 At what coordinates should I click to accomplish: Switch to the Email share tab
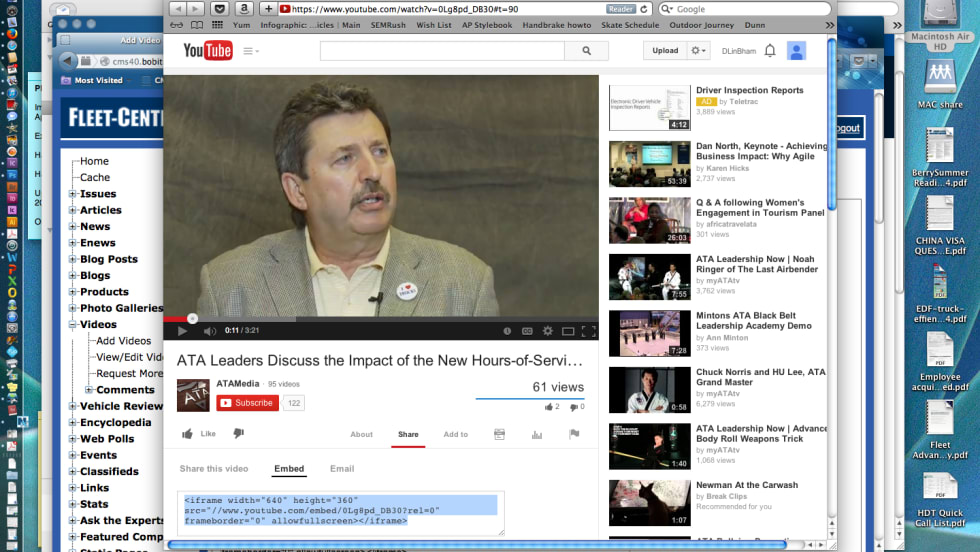pos(342,468)
